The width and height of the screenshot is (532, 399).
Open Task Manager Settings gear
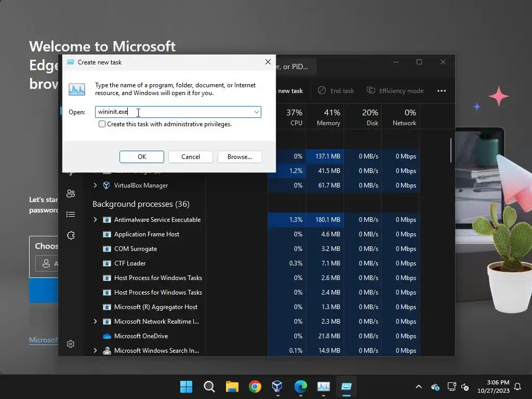(x=71, y=344)
